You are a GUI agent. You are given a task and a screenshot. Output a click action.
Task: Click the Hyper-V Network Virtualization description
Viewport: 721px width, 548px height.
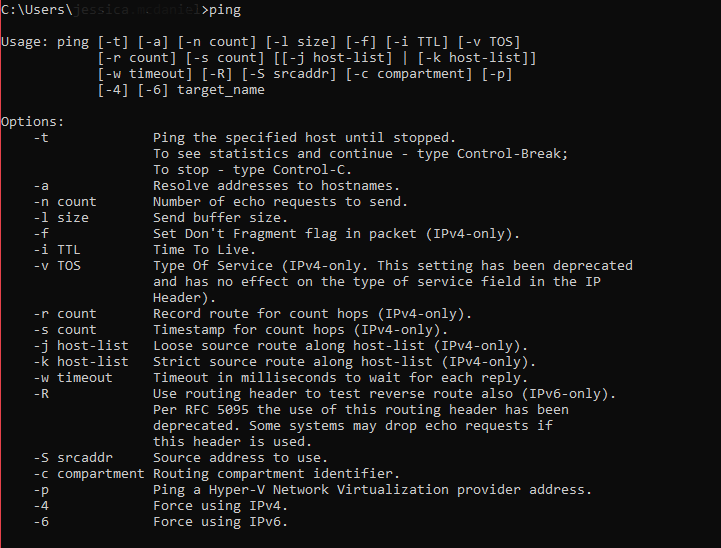pos(372,490)
